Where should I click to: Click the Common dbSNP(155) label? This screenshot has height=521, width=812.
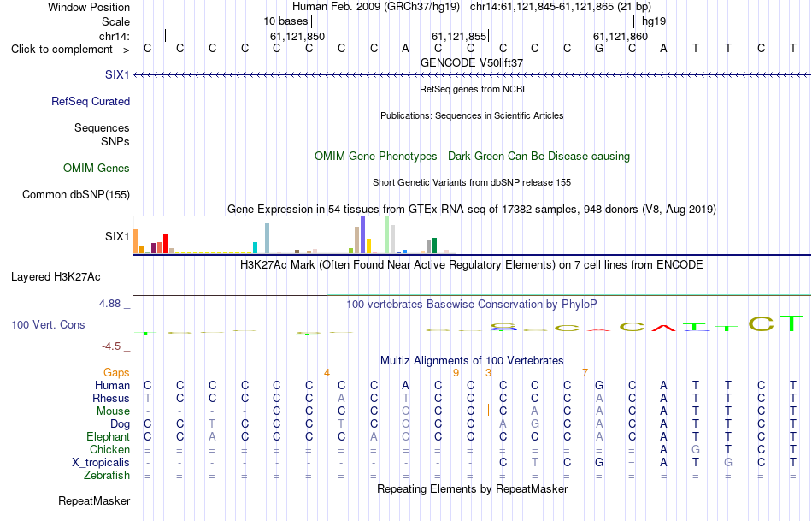coord(75,194)
